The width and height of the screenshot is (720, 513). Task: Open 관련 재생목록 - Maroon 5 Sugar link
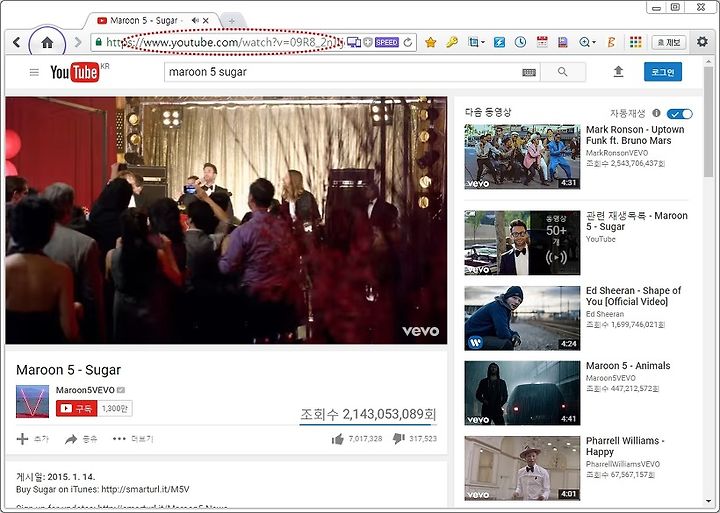[x=636, y=221]
